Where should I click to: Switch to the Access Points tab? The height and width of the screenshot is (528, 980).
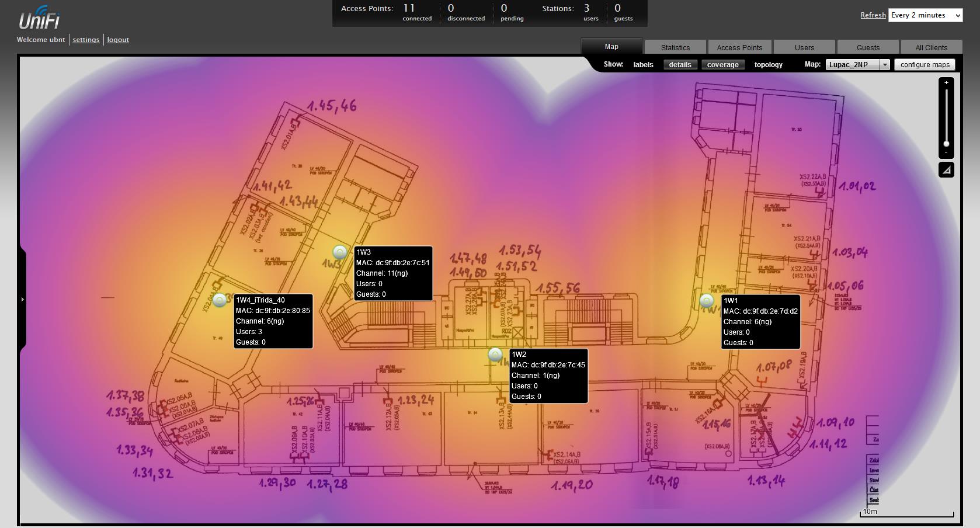tap(739, 47)
